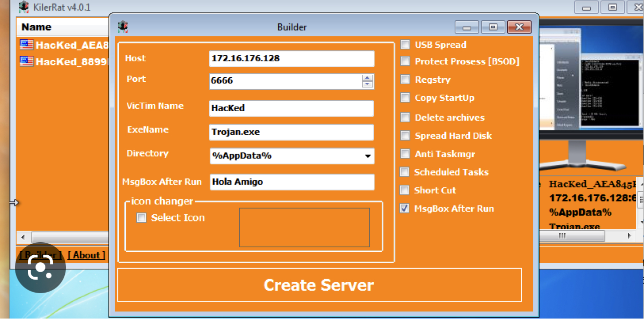Viewport: 644px width, 331px height.
Task: Click the %AppData% text in info panel
Action: [x=581, y=212]
